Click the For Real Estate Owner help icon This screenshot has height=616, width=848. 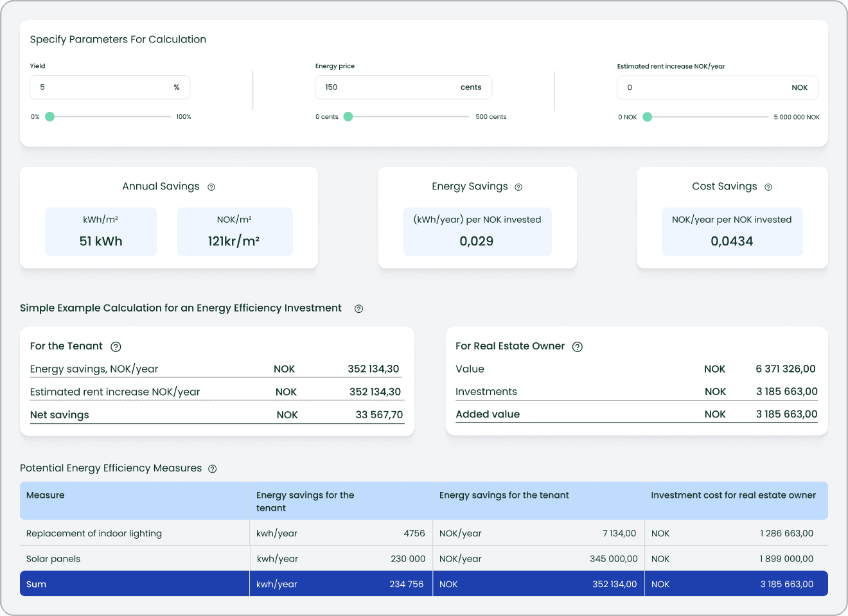pos(578,347)
